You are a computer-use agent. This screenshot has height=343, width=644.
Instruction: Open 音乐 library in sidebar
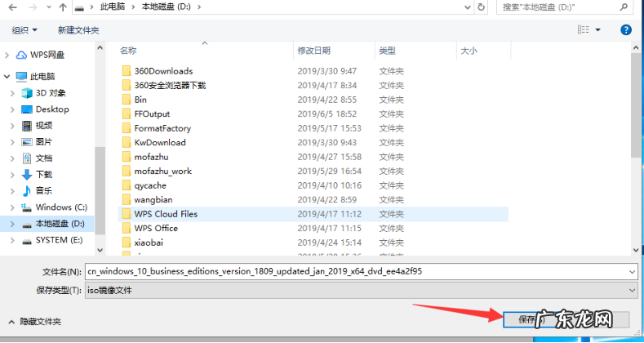(37, 190)
